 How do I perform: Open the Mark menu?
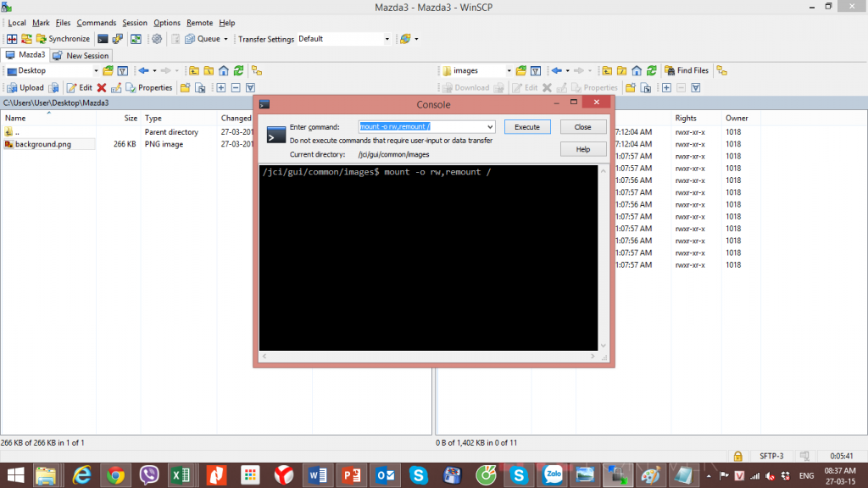tap(41, 23)
